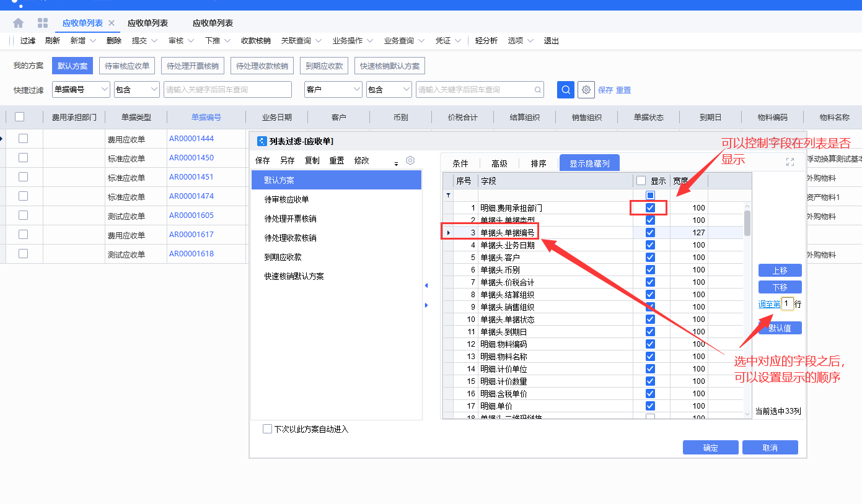Open the 单据编号 quick filter field dropdown
862x504 pixels.
[x=81, y=90]
